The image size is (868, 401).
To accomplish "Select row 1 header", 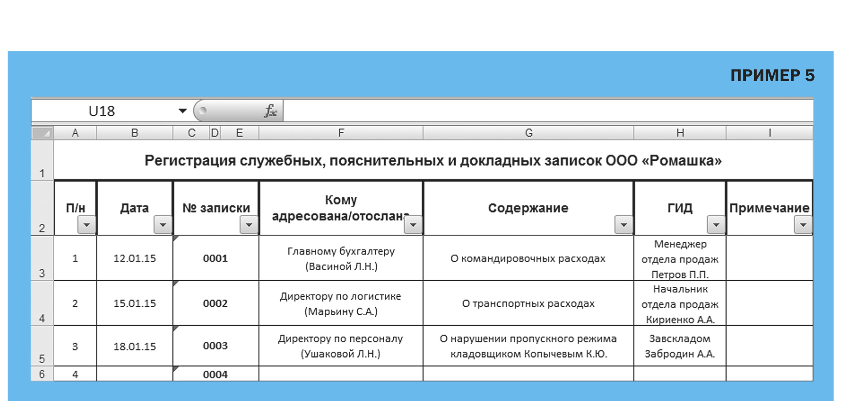I will coord(42,160).
